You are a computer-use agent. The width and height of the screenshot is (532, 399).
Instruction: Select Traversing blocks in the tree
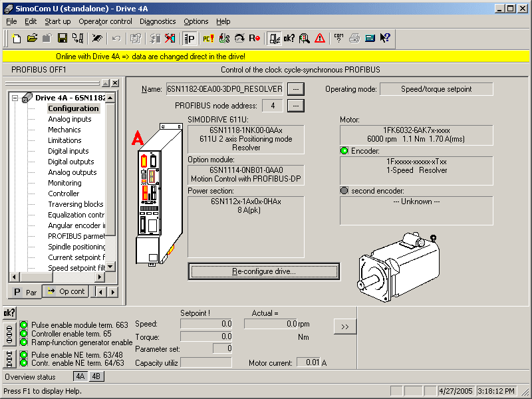click(x=76, y=204)
